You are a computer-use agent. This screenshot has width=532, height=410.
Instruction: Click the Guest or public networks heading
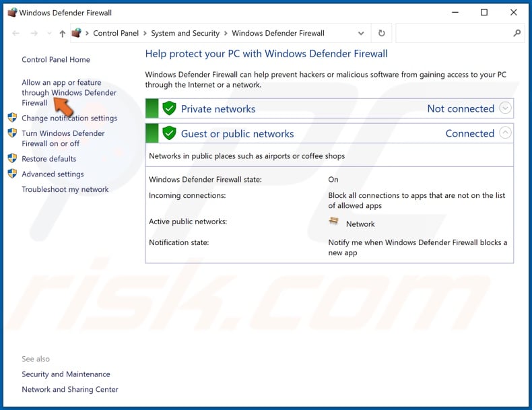238,133
